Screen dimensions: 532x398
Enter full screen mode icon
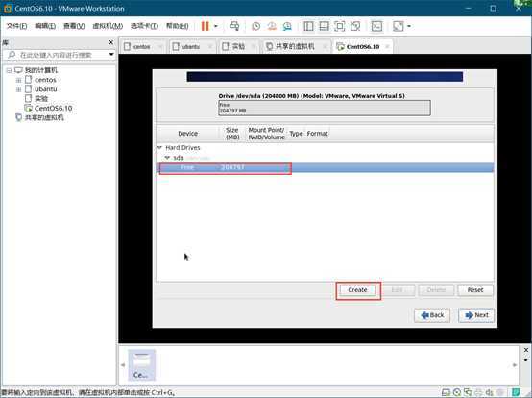pyautogui.click(x=340, y=26)
